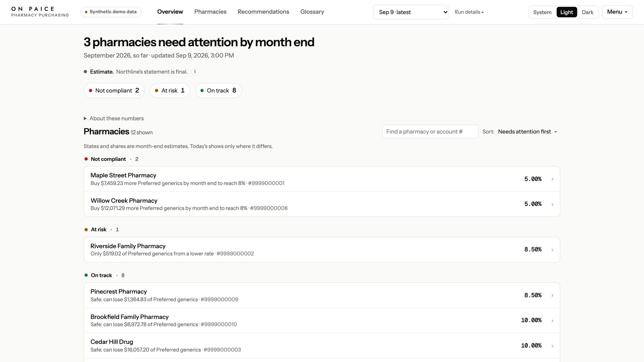Open Riverside Family Pharmacy details
Image resolution: width=644 pixels, height=362 pixels.
(x=322, y=250)
